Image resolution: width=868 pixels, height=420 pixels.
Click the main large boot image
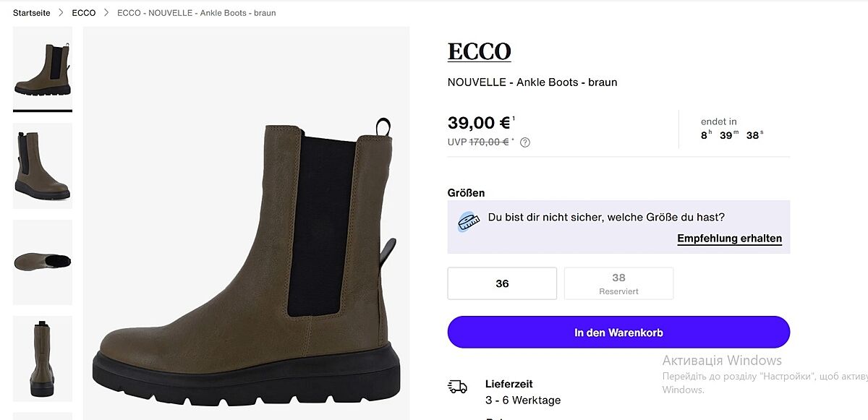(x=246, y=260)
